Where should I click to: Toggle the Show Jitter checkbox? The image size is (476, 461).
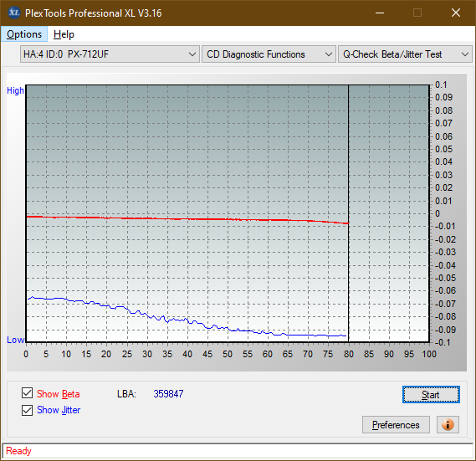(28, 410)
